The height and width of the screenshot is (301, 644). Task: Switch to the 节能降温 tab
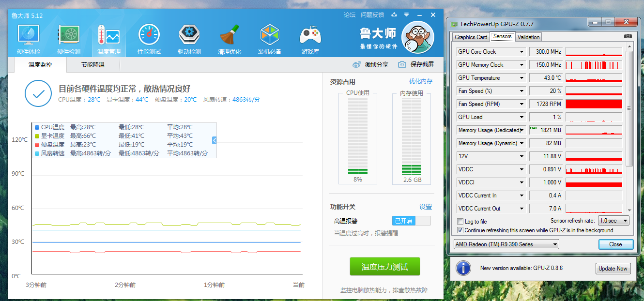click(x=93, y=64)
